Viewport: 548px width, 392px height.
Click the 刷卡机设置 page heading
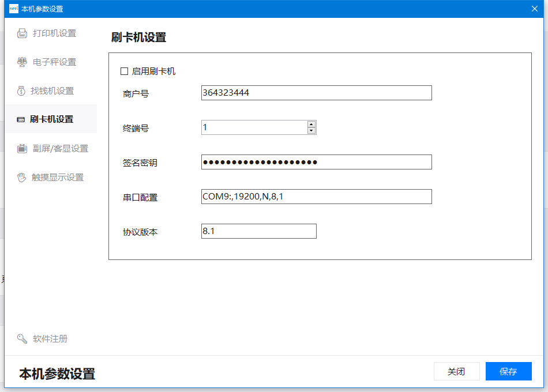138,37
